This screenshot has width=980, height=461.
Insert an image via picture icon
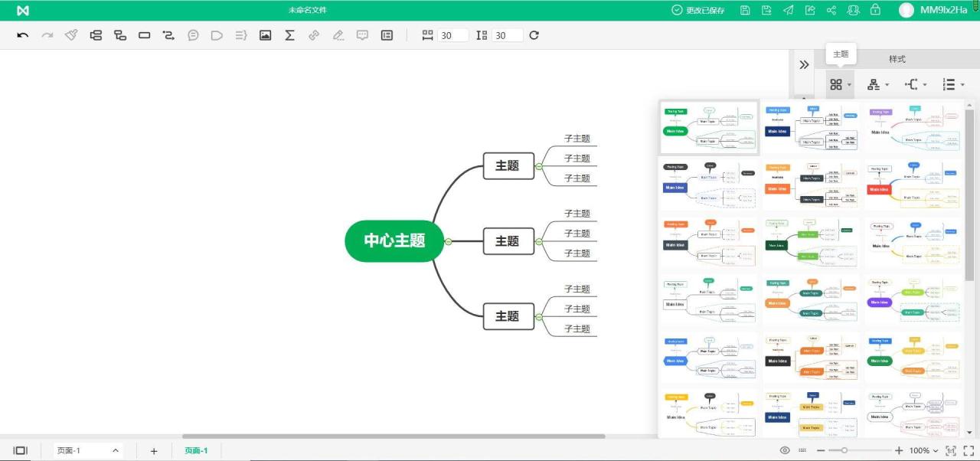point(266,35)
